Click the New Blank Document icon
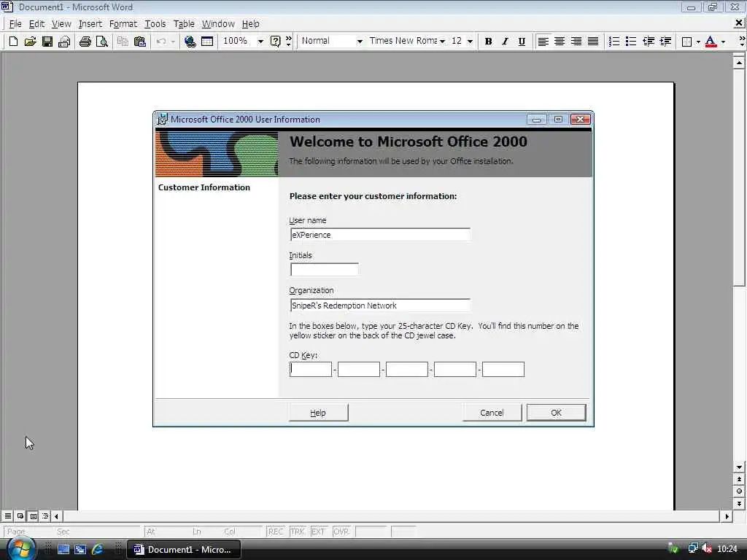Screen dimensions: 747x560 13,42
